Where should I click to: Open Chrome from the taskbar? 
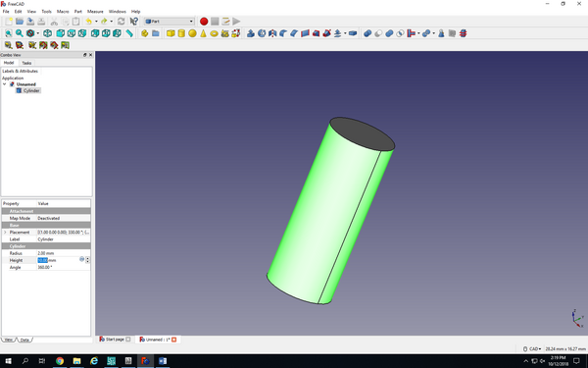pyautogui.click(x=60, y=361)
